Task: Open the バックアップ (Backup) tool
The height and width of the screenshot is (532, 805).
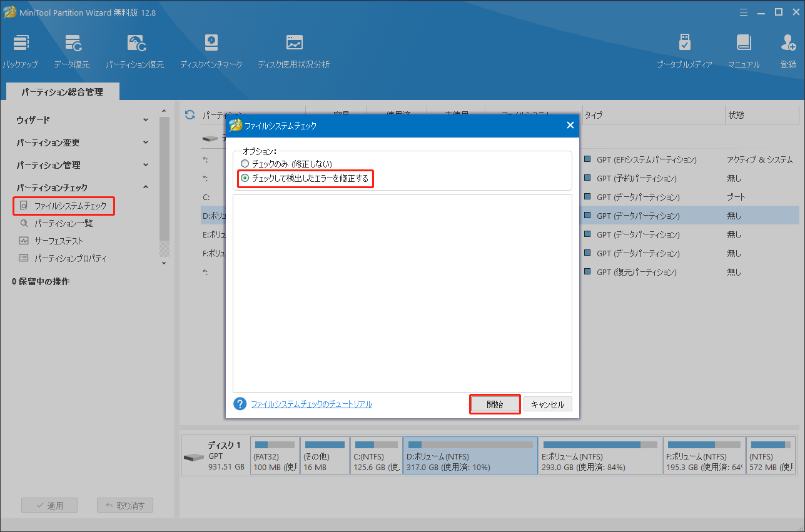Action: pos(20,51)
